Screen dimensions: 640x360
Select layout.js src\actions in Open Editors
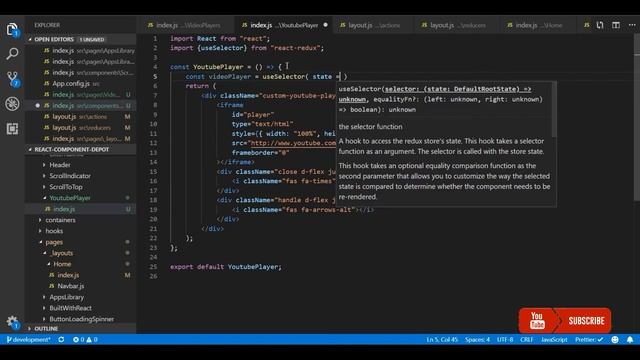[x=80, y=116]
